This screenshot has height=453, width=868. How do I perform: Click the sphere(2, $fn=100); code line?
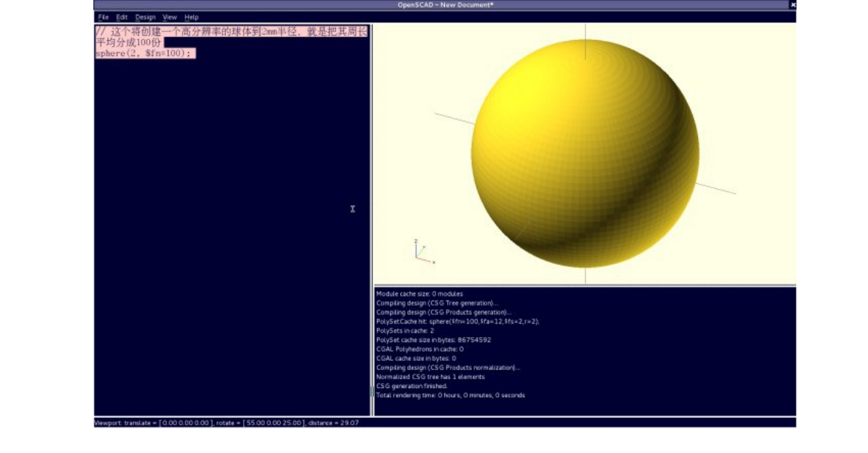[x=145, y=54]
